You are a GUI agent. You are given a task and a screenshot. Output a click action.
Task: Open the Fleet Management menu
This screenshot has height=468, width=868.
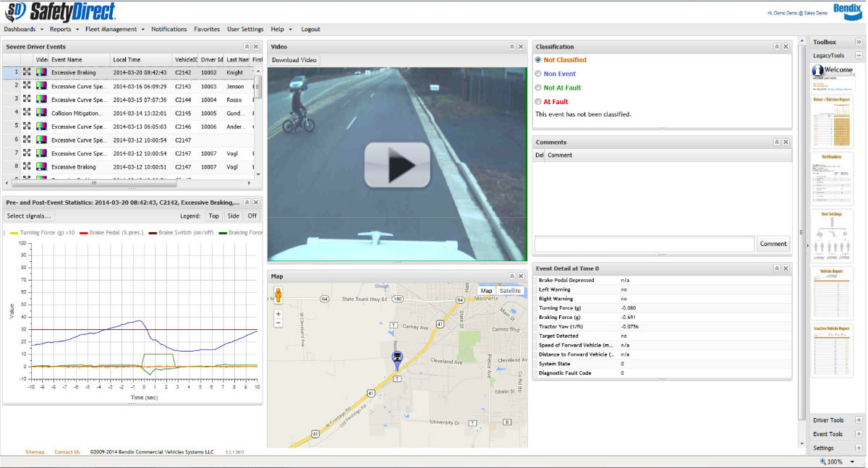[x=111, y=29]
